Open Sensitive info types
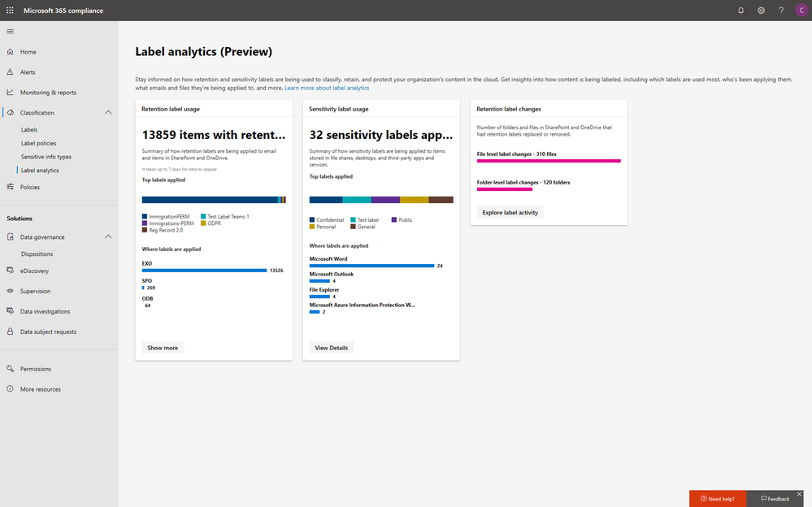Viewport: 812px width, 507px height. coord(46,156)
